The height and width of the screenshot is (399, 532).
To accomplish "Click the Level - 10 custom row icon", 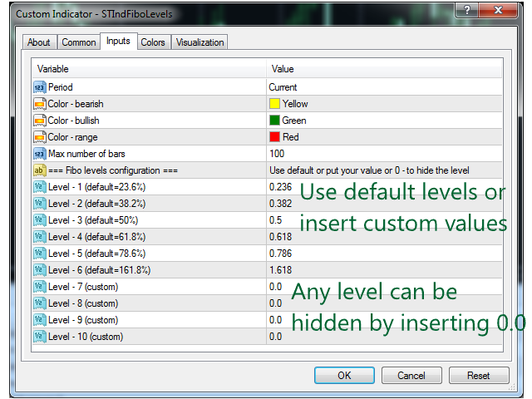I will click(40, 337).
